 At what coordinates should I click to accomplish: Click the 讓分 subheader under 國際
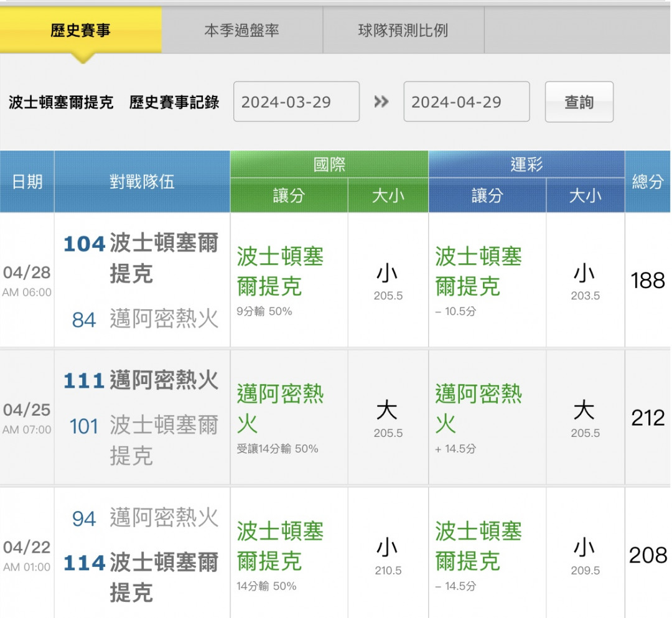[289, 195]
